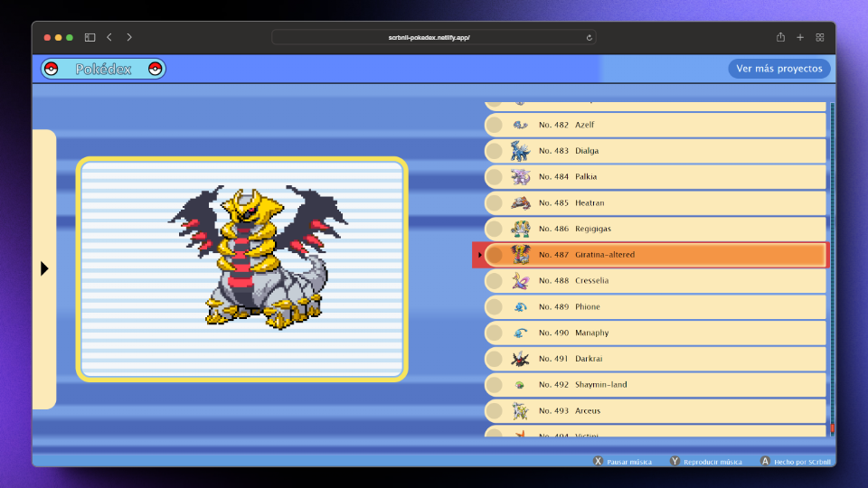This screenshot has height=488, width=868.
Task: Click the Pokédex title banner
Action: click(x=103, y=69)
